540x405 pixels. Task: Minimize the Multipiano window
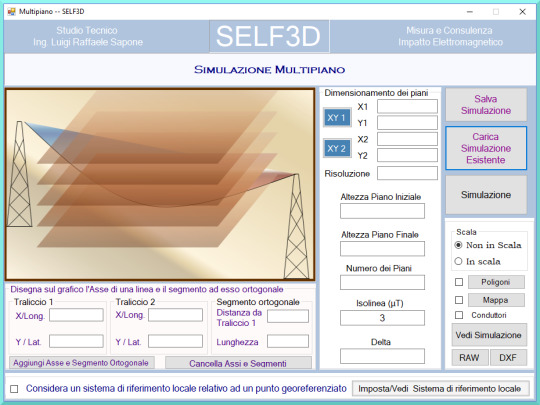[470, 12]
